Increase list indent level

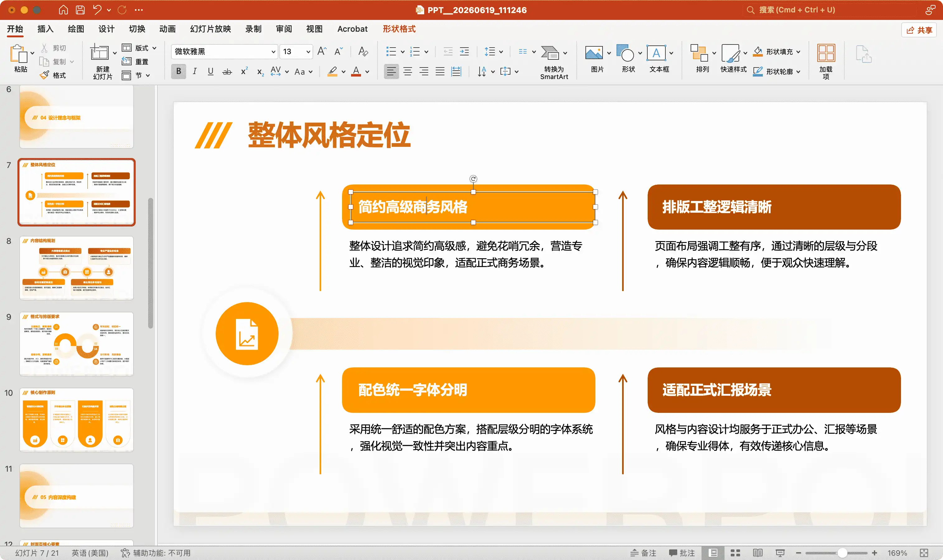tap(464, 51)
